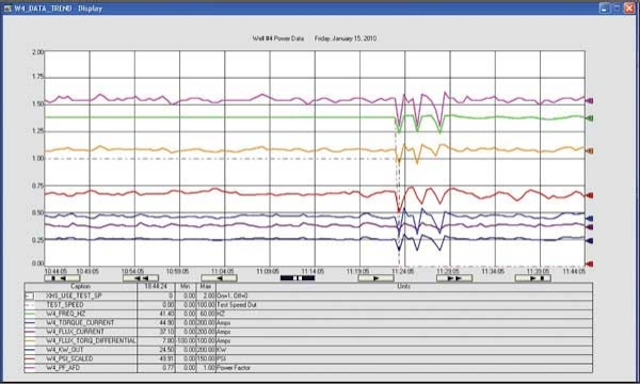Click the 0.77 value for W4_PF_AFD
Screen dimensions: 640x384
click(x=169, y=368)
